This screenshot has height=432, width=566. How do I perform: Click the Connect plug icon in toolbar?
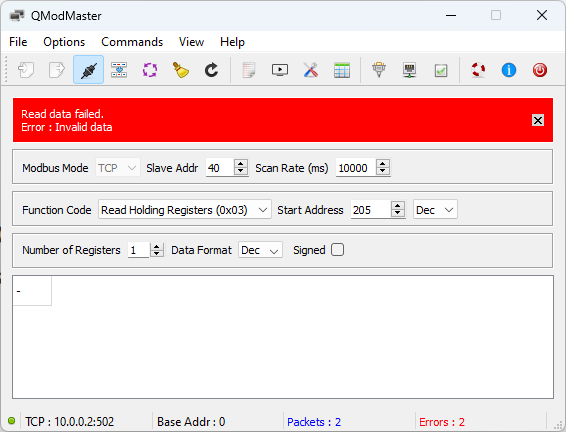[88, 70]
